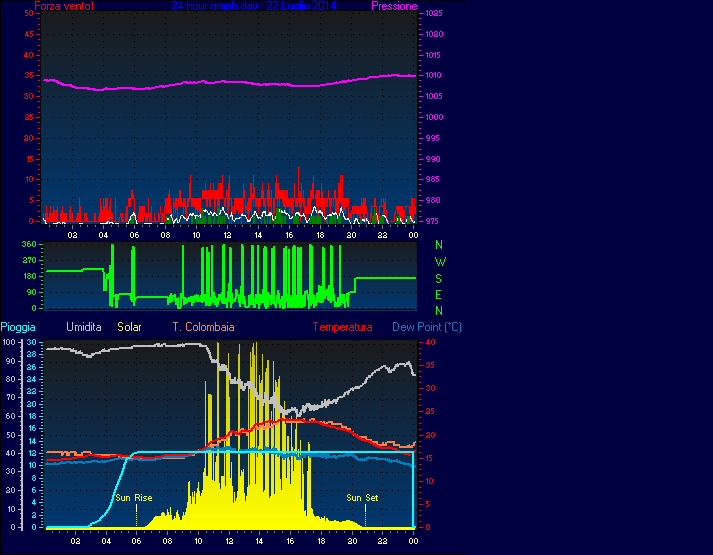Click "975" on the pressure axis
The image size is (713, 555).
[x=432, y=221]
